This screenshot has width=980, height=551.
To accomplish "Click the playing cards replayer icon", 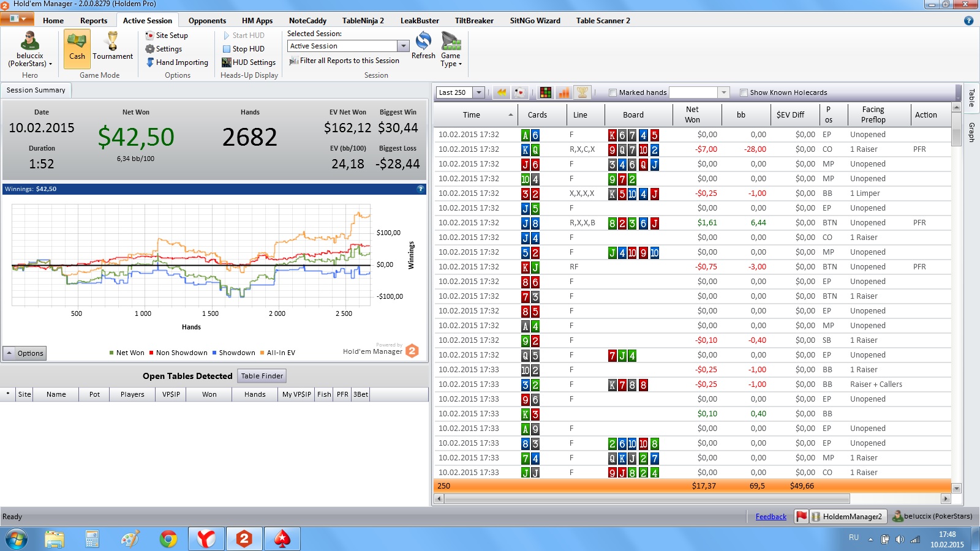I will pos(520,92).
